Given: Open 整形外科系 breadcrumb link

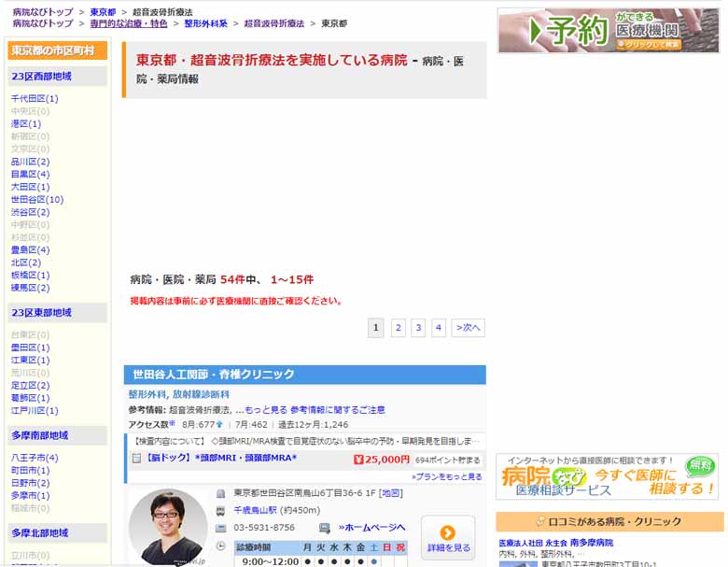Looking at the screenshot, I should pyautogui.click(x=205, y=23).
